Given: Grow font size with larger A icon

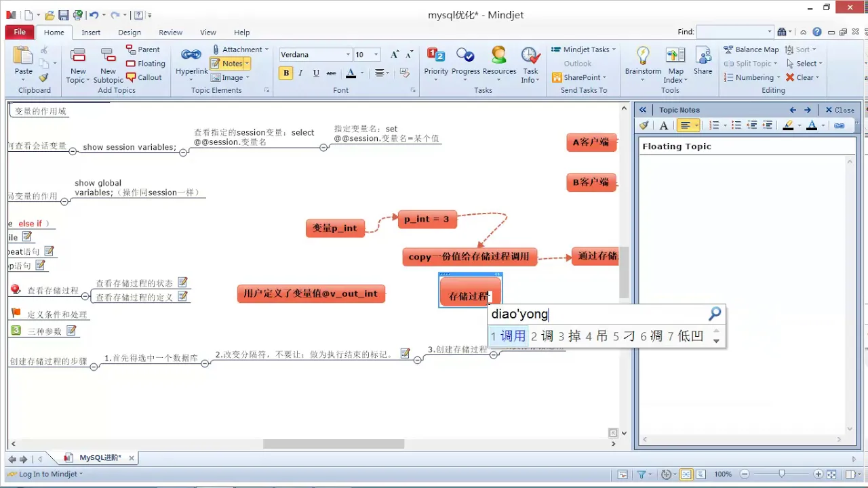Looking at the screenshot, I should (x=395, y=55).
